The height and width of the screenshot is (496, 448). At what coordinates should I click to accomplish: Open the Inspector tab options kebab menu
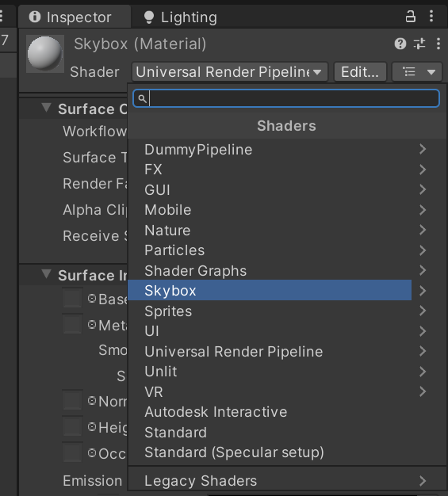tap(431, 16)
